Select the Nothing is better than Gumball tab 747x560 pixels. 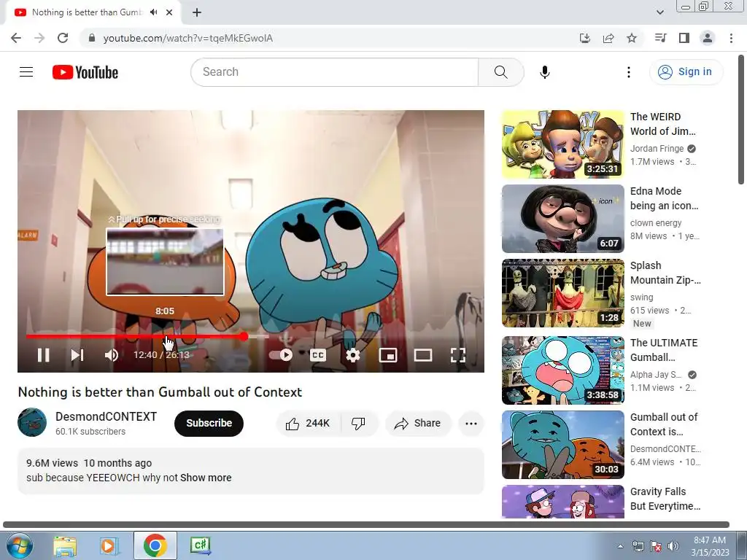point(93,12)
